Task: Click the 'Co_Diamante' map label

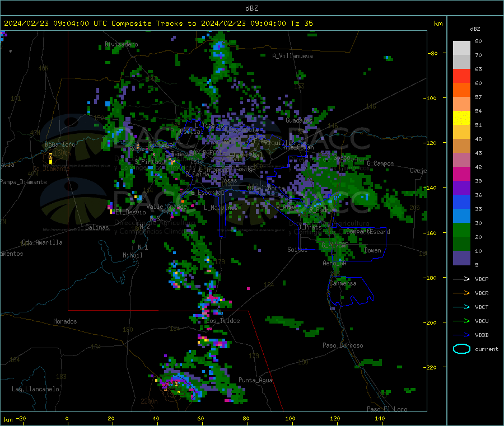Action: [x=51, y=168]
